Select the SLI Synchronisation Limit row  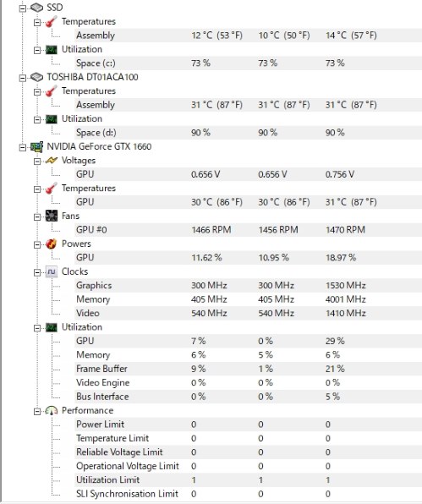tap(248, 494)
